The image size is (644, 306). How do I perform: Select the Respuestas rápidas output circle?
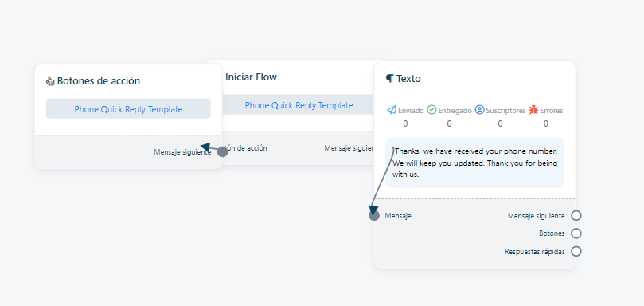[576, 251]
